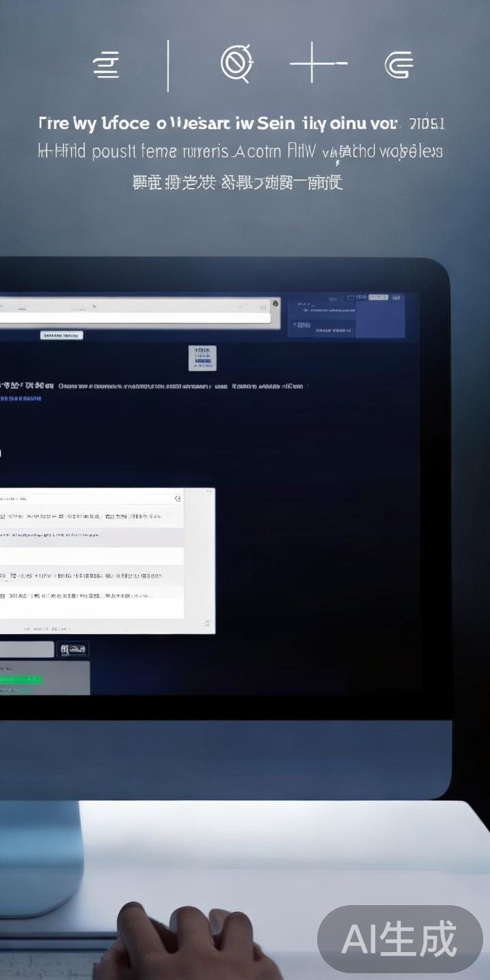The height and width of the screenshot is (980, 490).
Task: Click the spiral G-shaped icon at top
Action: (x=399, y=66)
